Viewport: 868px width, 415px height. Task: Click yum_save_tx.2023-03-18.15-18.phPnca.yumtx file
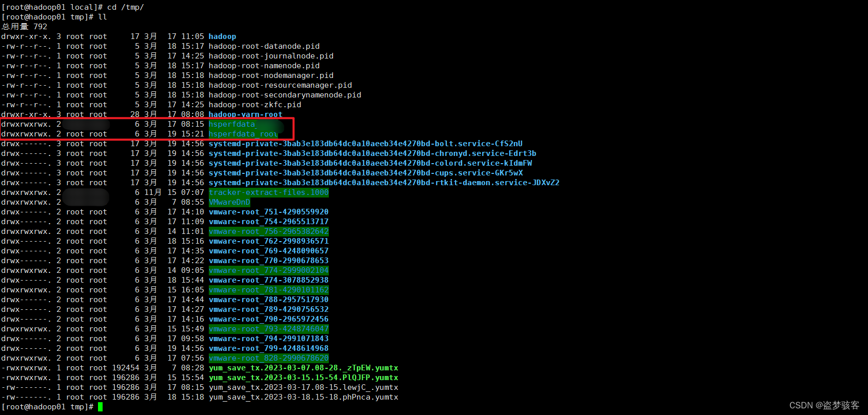click(x=303, y=397)
